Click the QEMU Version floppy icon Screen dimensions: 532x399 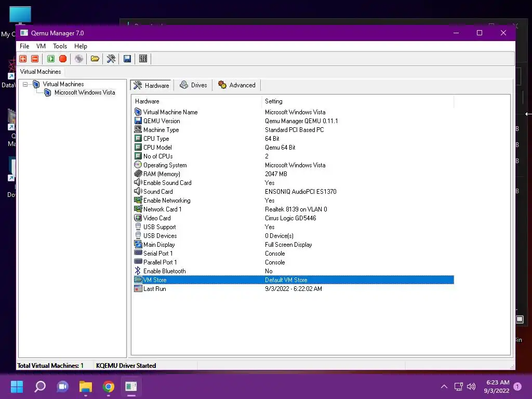click(138, 121)
